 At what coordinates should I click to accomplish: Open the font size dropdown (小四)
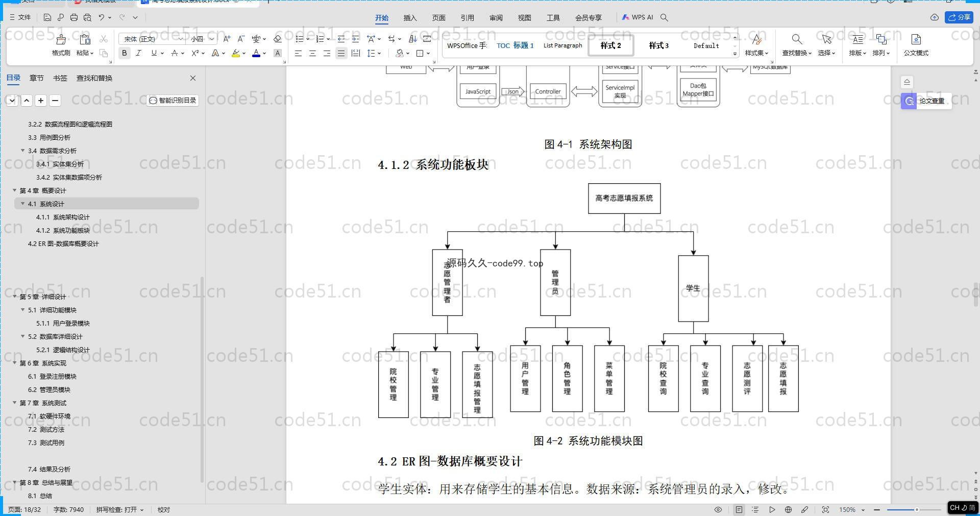click(x=211, y=39)
